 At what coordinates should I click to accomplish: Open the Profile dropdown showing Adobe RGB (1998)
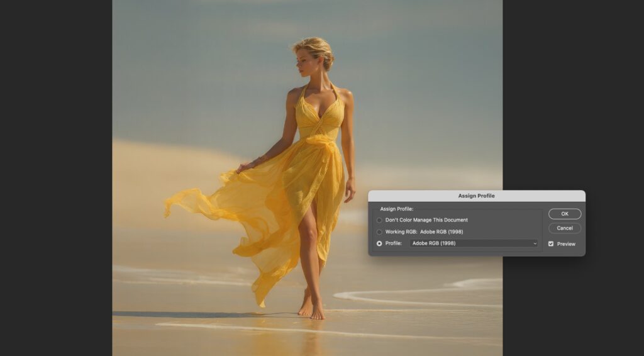(x=474, y=243)
